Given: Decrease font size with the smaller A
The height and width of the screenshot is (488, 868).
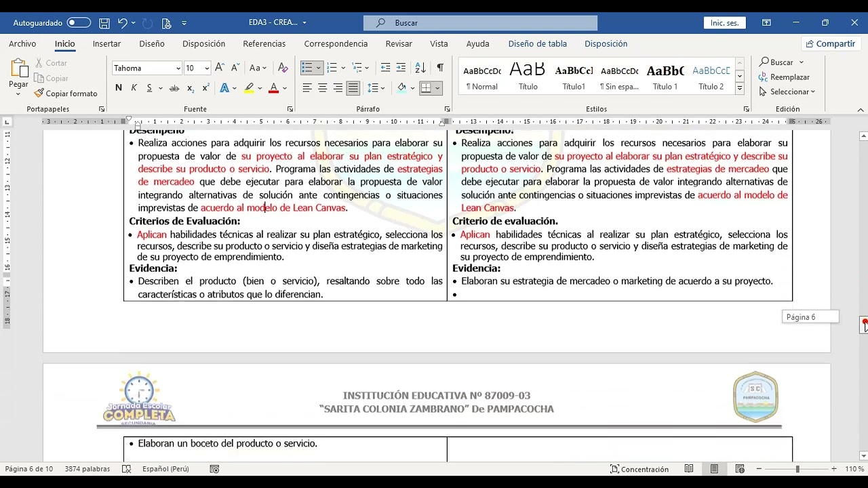Looking at the screenshot, I should click(x=235, y=68).
